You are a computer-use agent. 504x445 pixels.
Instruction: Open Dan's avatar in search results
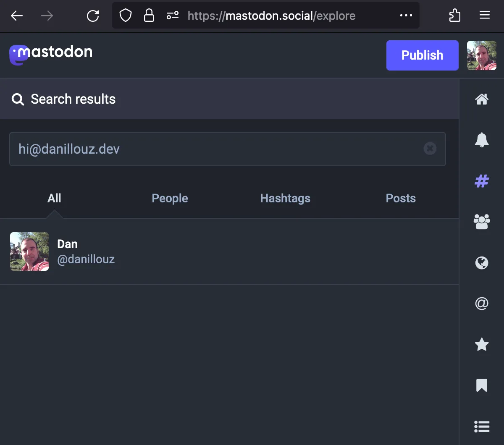29,251
